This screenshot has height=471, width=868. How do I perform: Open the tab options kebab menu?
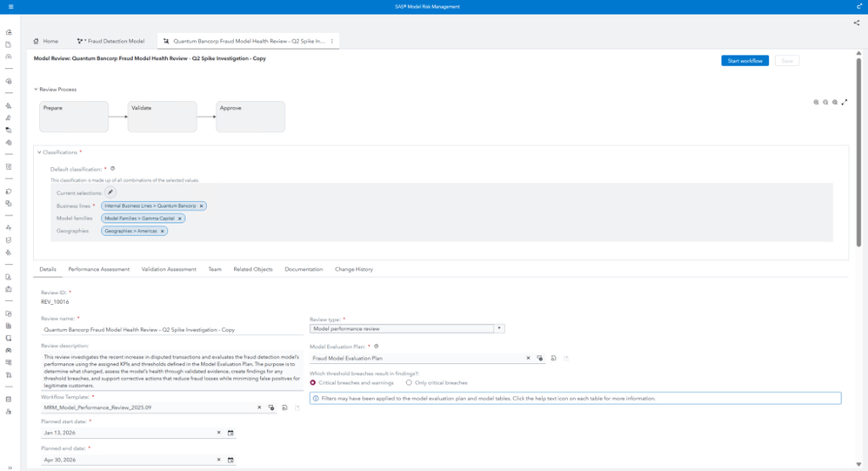tap(332, 41)
